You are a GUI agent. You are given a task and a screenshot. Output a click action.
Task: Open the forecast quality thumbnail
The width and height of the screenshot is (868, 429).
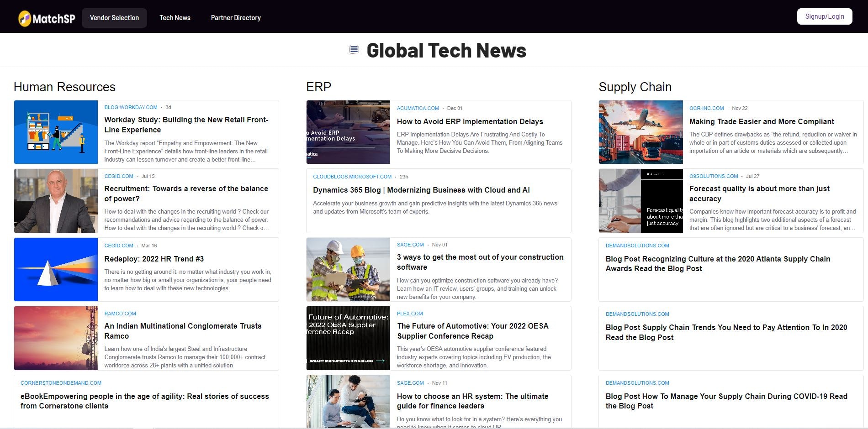tap(641, 201)
